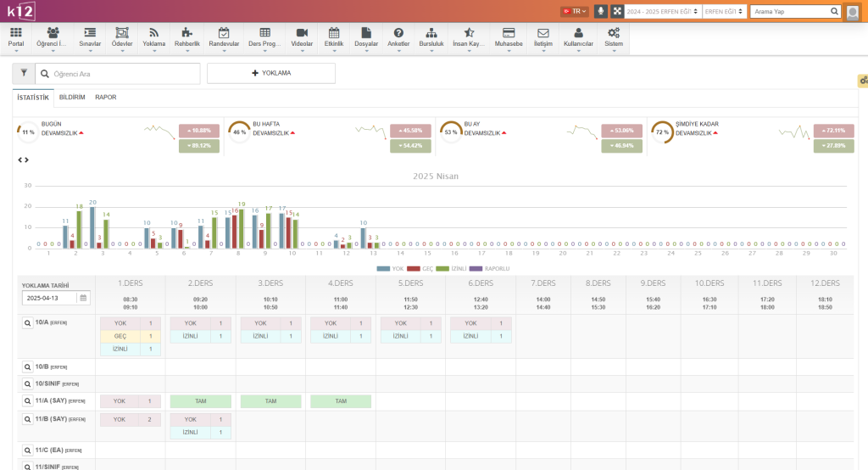This screenshot has height=470, width=868.
Task: Open calendar picker next to yoklama date
Action: [x=82, y=299]
